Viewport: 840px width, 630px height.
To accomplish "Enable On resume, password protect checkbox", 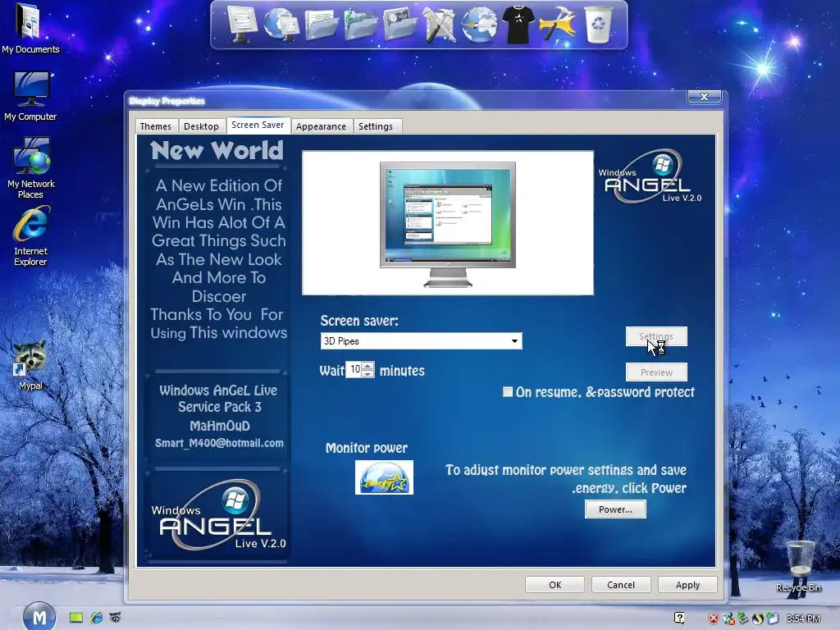I will pyautogui.click(x=507, y=391).
